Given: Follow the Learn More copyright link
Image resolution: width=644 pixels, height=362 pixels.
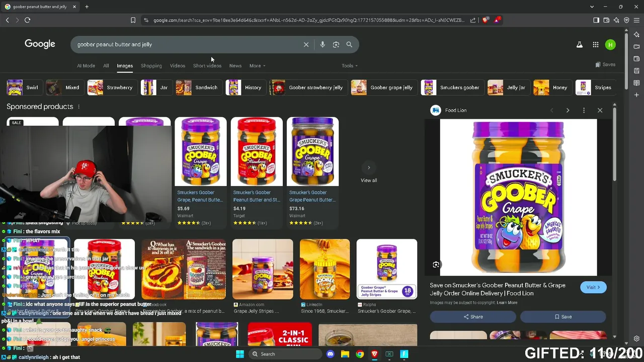Looking at the screenshot, I should [507, 303].
